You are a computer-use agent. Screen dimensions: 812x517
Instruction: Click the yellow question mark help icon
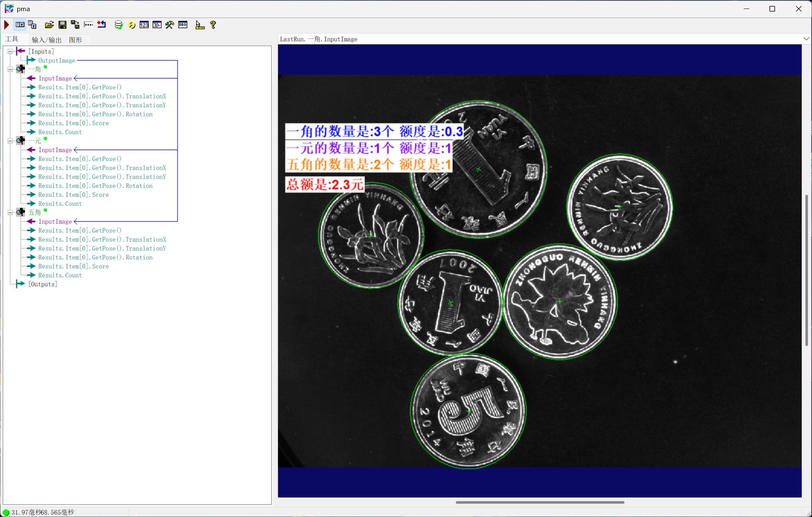[213, 25]
